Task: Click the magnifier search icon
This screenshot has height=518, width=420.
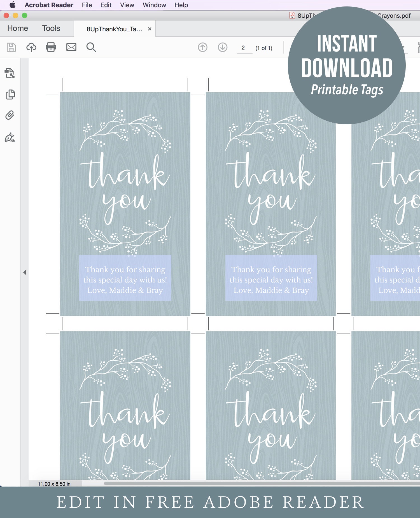Action: point(91,47)
